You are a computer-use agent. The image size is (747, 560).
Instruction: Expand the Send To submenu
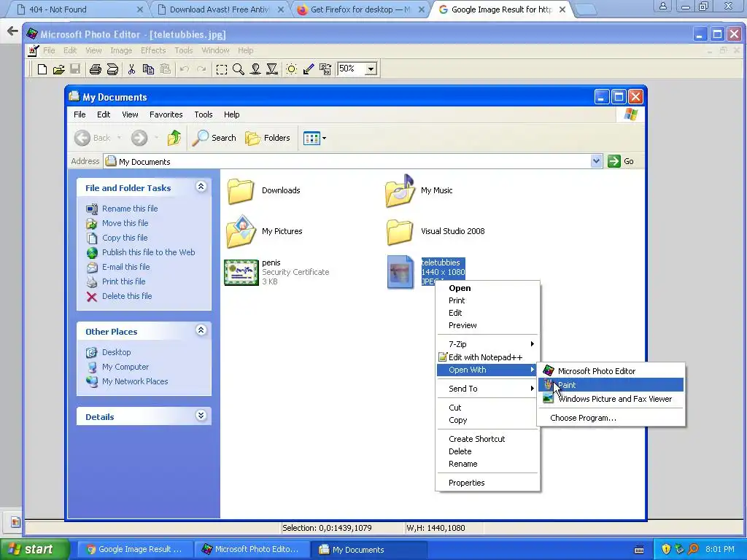488,389
